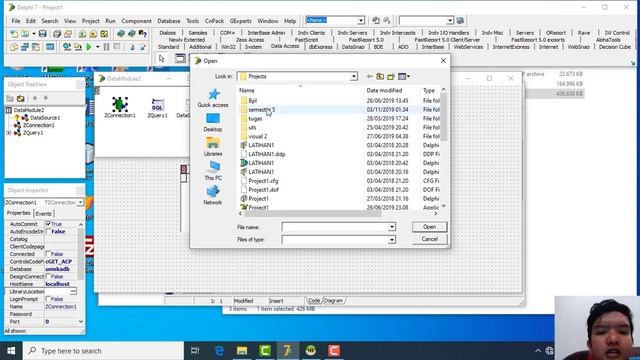This screenshot has height=360, width=640.
Task: Click the Step Over debug icon
Action: [142, 47]
